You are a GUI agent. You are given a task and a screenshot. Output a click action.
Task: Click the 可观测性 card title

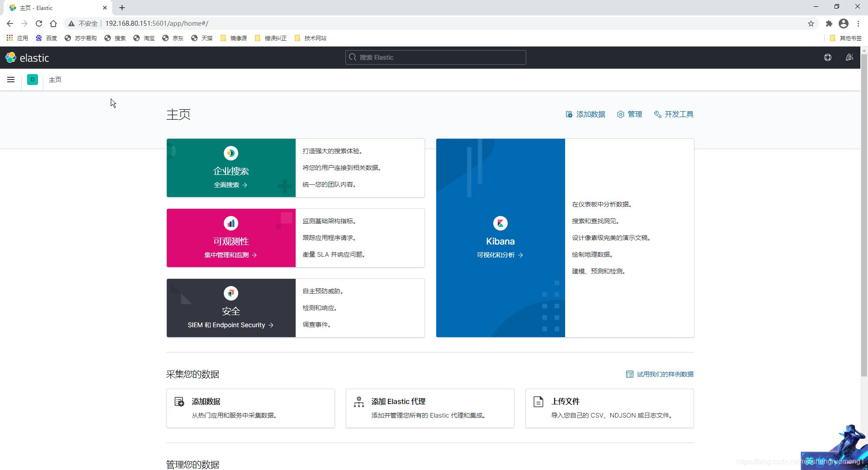[x=231, y=241]
